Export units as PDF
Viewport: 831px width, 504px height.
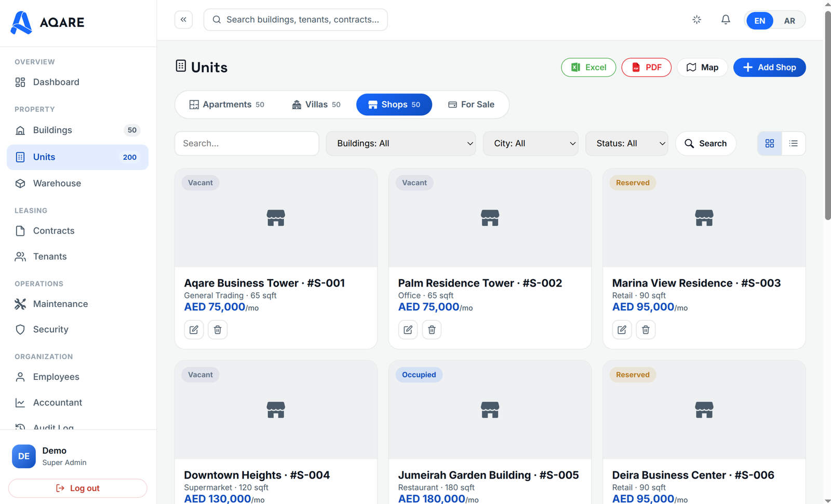(647, 67)
